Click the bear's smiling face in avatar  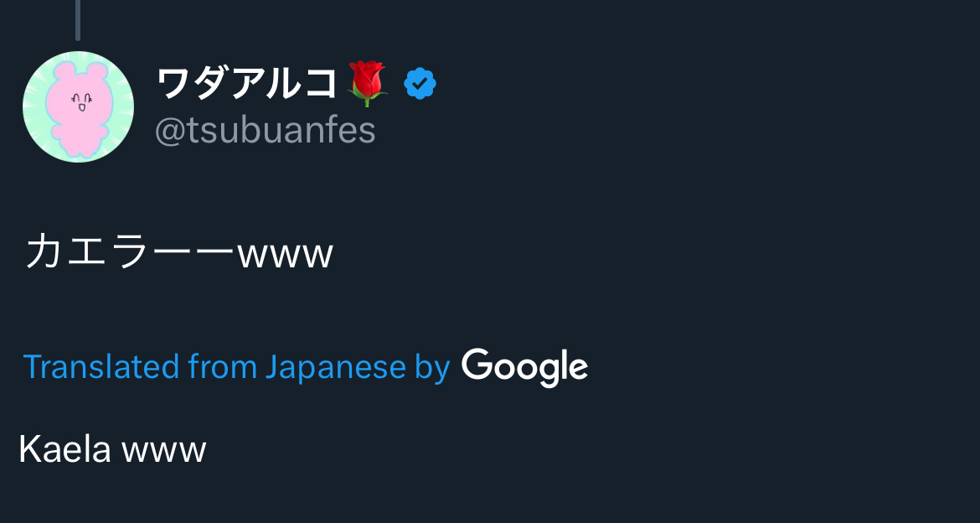coord(80,101)
